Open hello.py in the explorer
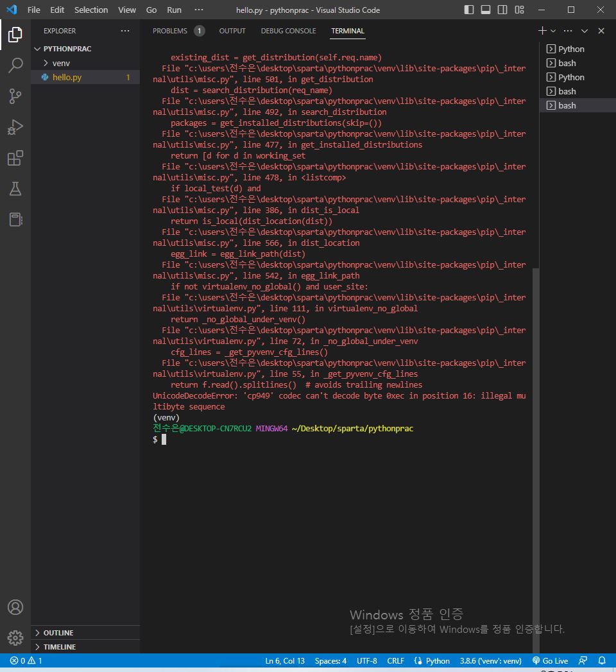 pyautogui.click(x=86, y=77)
